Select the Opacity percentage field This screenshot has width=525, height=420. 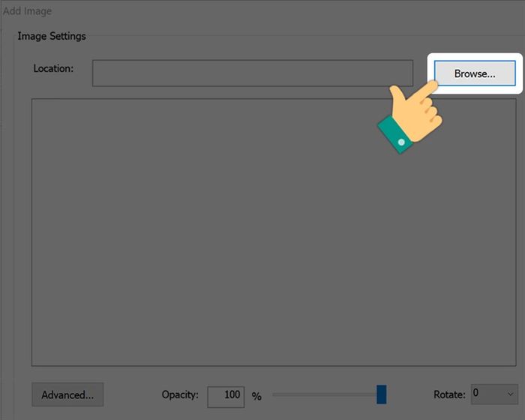coord(226,397)
